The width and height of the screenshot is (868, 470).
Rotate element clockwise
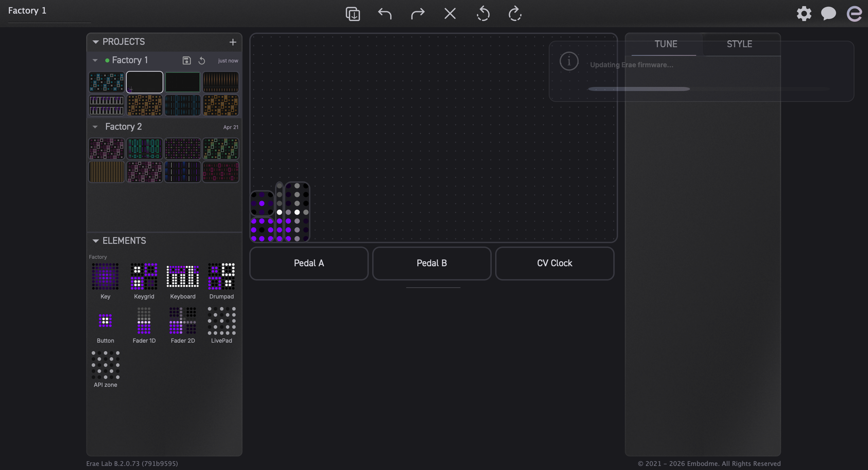pos(515,14)
